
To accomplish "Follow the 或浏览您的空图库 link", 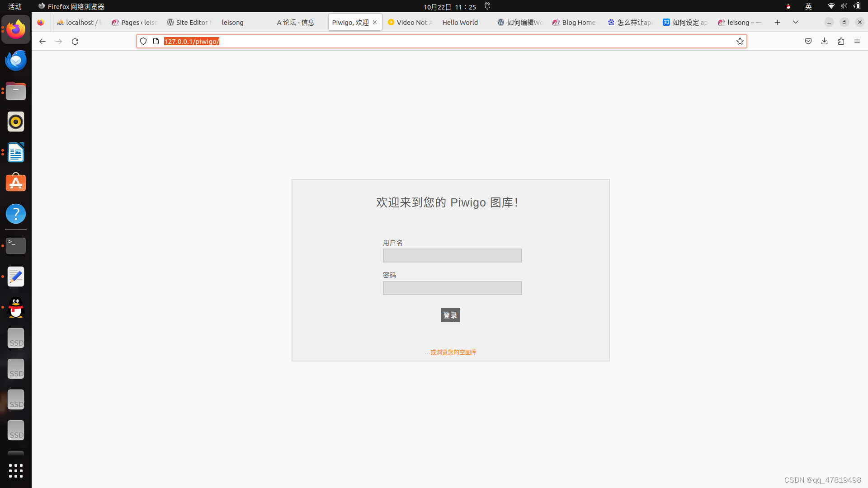I will (450, 352).
